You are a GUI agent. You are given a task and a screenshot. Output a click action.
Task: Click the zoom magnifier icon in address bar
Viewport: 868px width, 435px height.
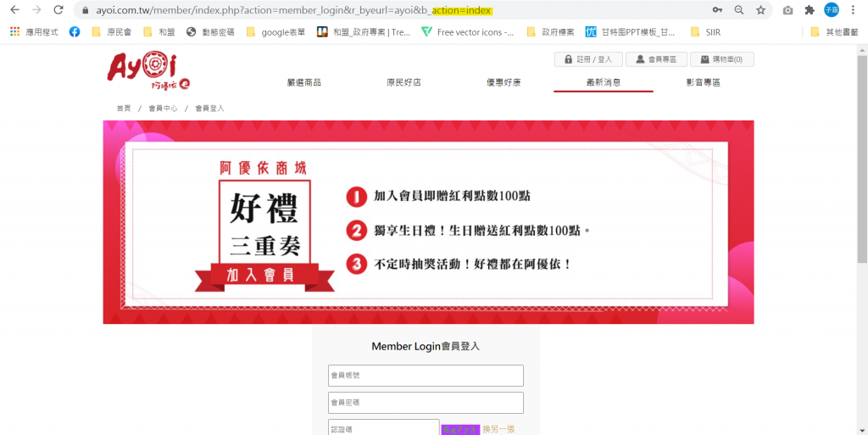738,10
